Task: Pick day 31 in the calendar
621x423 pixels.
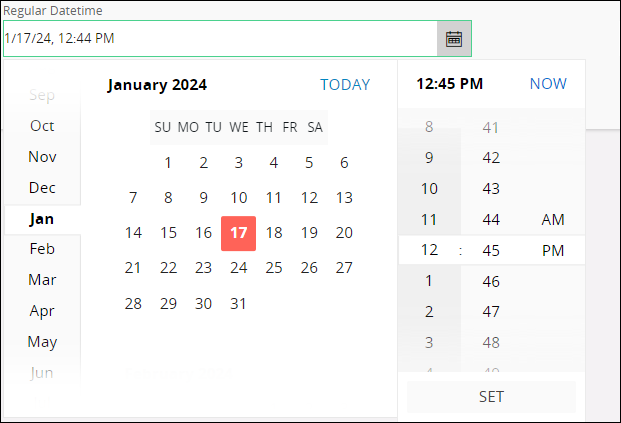Action: [x=238, y=303]
